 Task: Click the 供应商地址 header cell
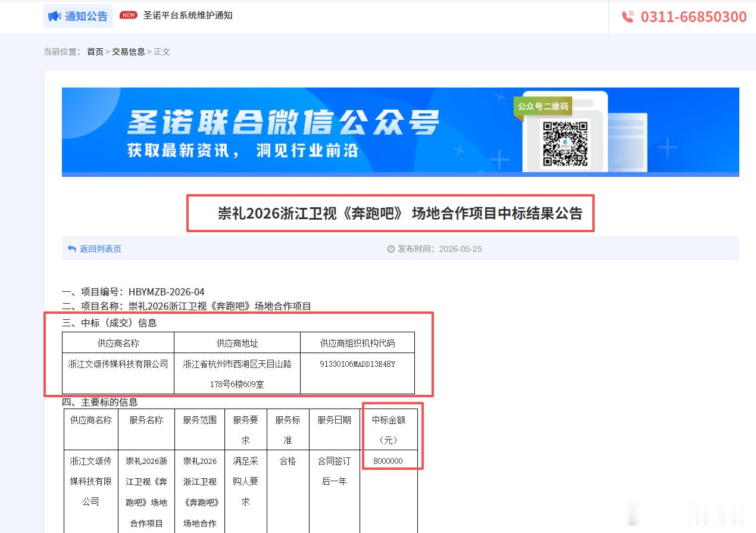click(x=237, y=343)
